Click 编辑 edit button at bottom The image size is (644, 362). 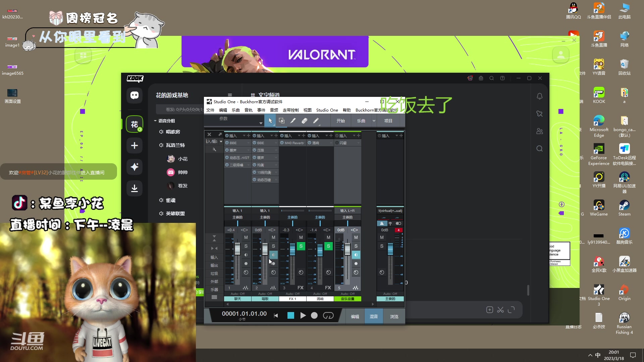[355, 317]
